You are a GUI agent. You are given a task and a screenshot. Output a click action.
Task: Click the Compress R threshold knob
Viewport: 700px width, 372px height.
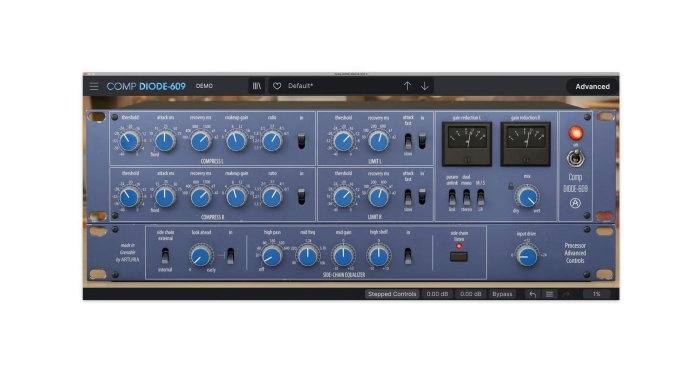(x=129, y=197)
